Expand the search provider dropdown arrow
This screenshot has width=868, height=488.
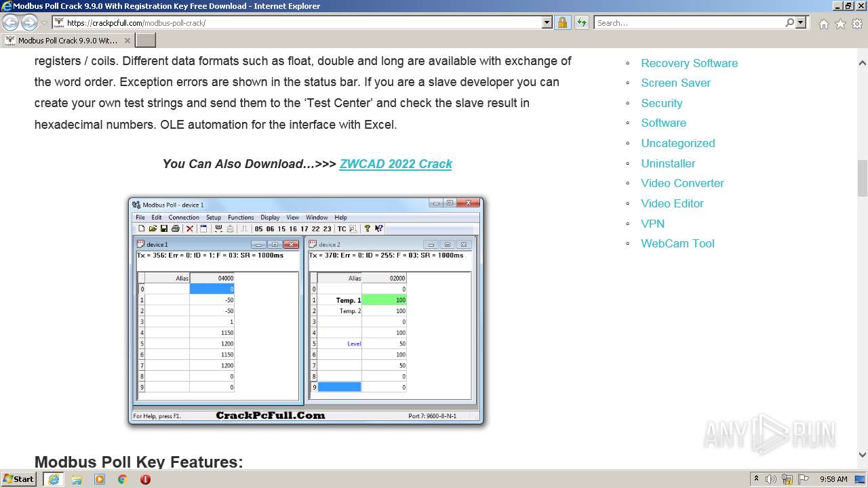pyautogui.click(x=801, y=22)
